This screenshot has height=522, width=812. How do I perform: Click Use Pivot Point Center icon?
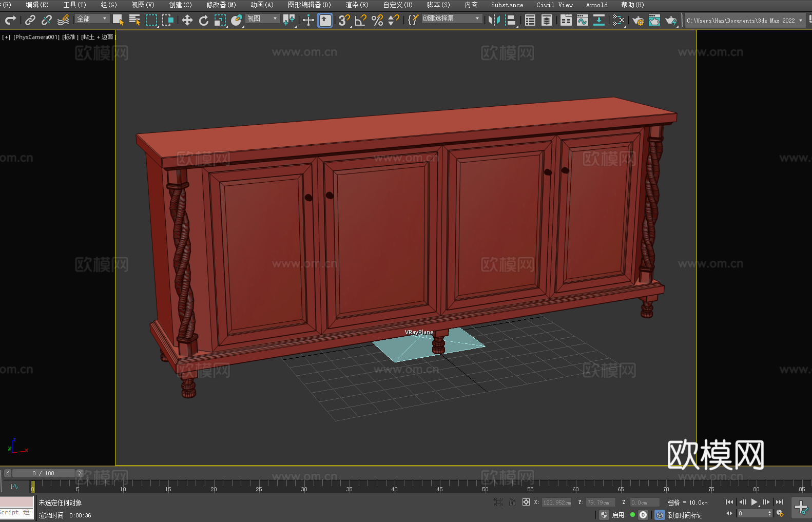pos(289,20)
